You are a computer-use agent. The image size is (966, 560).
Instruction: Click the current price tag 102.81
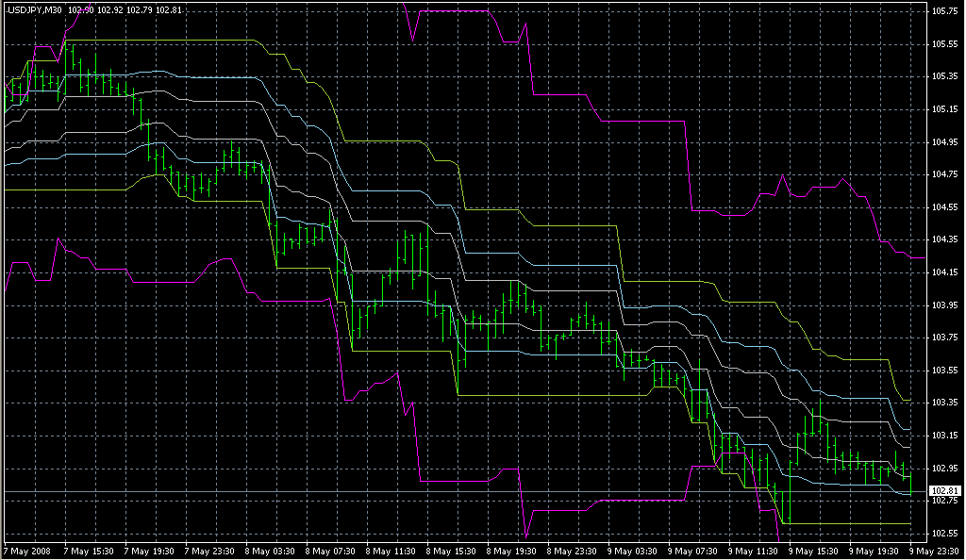click(945, 491)
